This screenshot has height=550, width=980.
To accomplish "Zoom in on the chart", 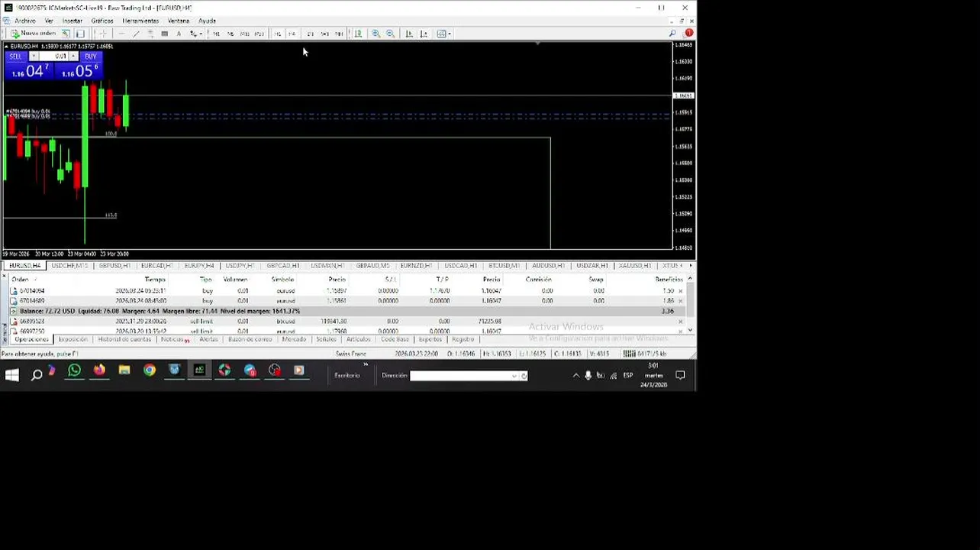I will (x=376, y=34).
